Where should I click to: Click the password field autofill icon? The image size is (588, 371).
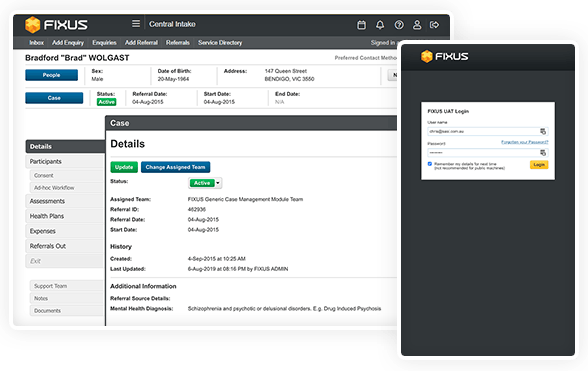tap(543, 153)
